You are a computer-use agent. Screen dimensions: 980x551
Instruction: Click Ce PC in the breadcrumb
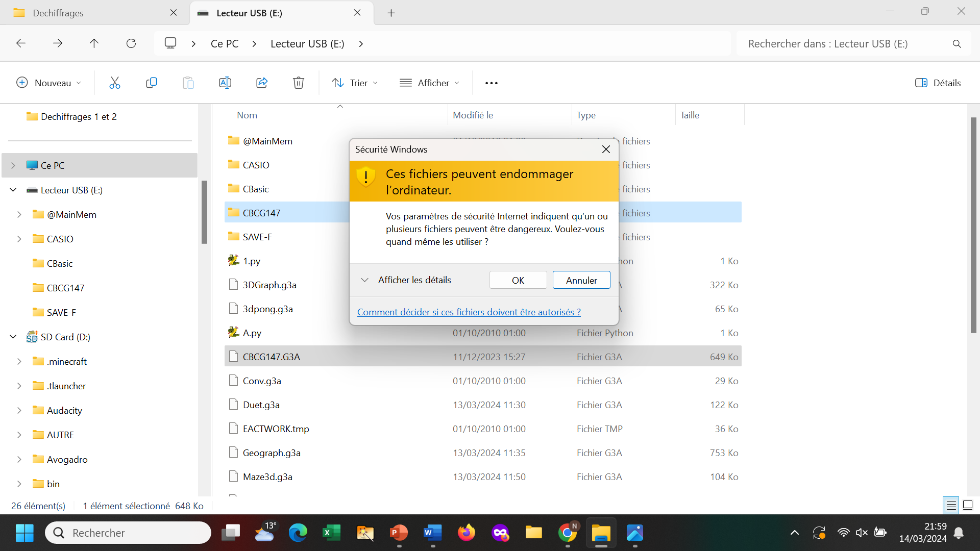[x=225, y=44]
